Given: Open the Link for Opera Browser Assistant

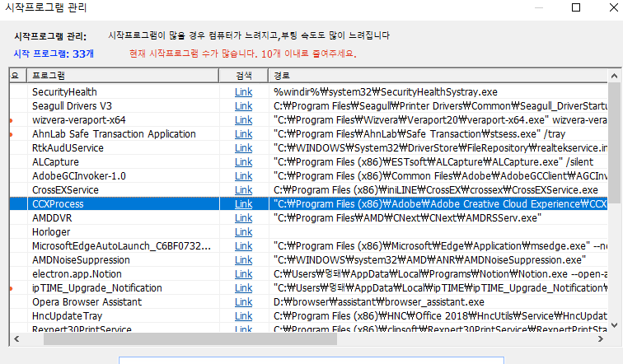Looking at the screenshot, I should click(243, 302).
